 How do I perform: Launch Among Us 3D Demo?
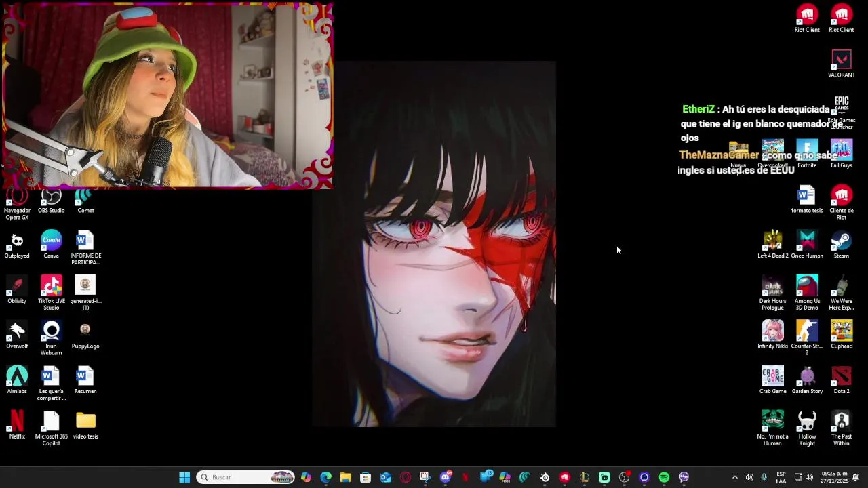coord(806,293)
